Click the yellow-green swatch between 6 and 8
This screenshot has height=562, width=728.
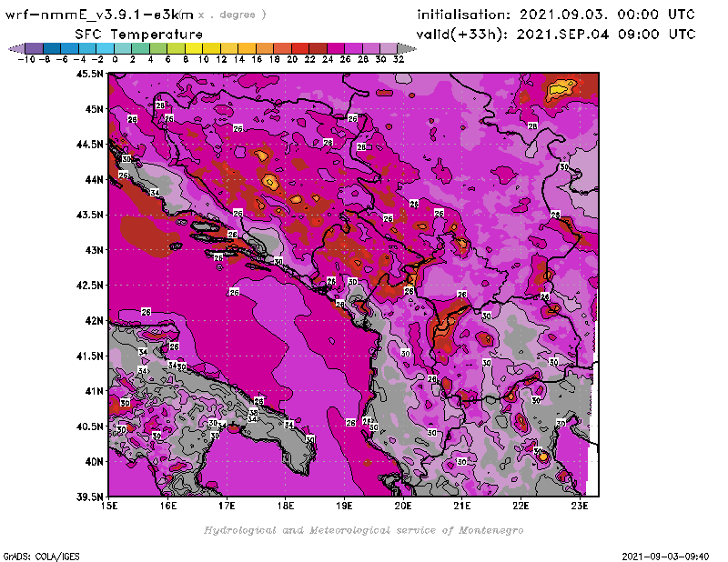point(176,48)
